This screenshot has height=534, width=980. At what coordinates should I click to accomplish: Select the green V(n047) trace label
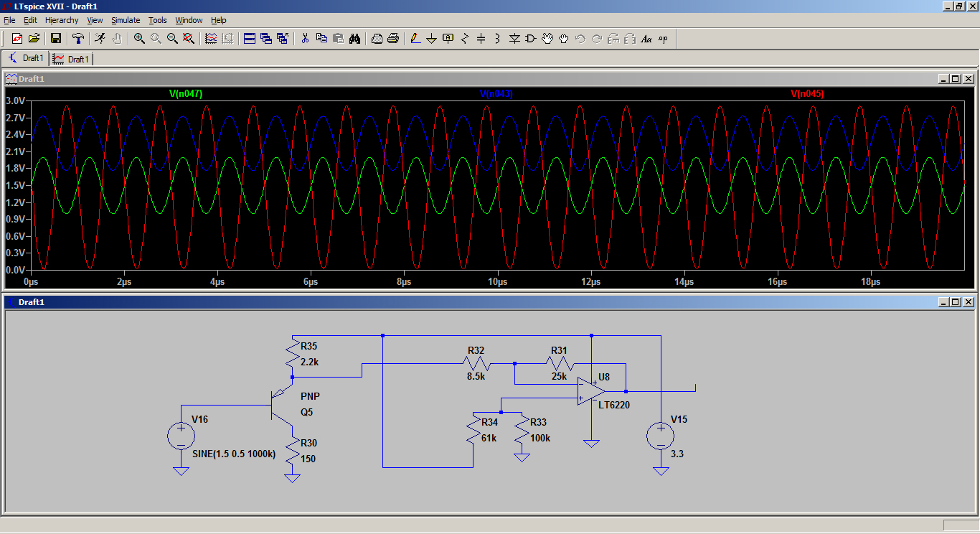click(186, 93)
